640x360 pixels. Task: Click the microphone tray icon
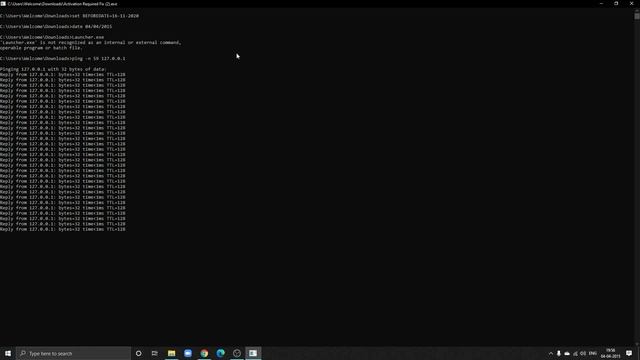pos(559,353)
